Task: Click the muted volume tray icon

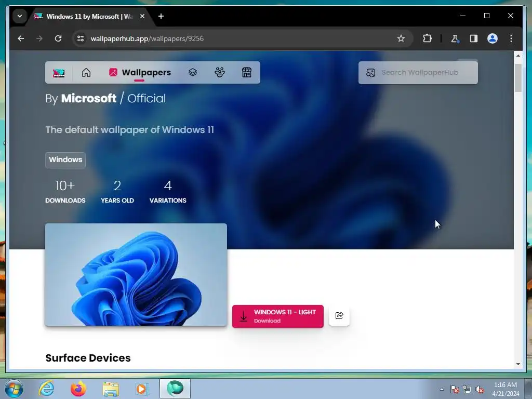Action: (x=480, y=389)
